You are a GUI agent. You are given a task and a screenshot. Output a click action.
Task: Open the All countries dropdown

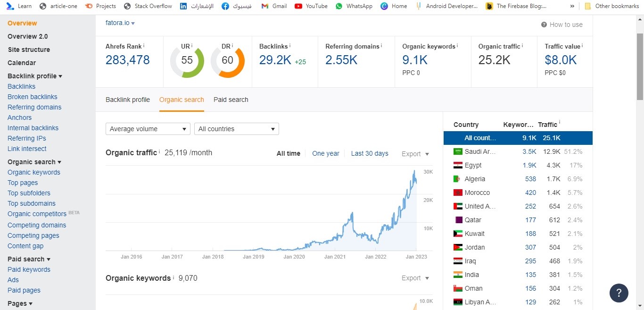[x=236, y=129]
